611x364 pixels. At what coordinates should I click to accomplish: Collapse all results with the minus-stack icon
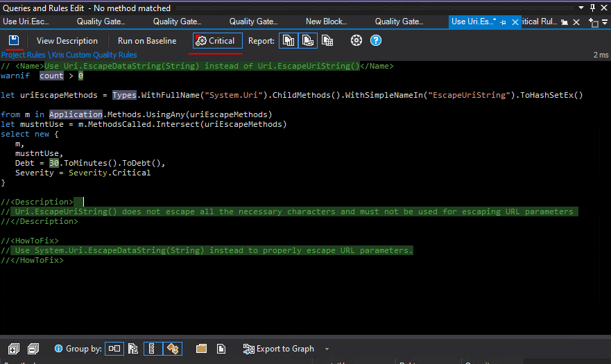[x=33, y=349]
